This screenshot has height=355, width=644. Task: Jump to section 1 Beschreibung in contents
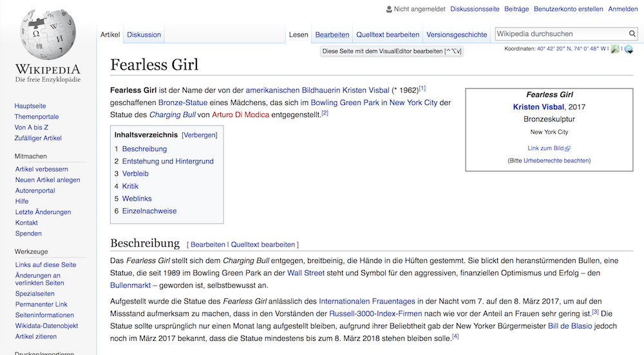[144, 149]
